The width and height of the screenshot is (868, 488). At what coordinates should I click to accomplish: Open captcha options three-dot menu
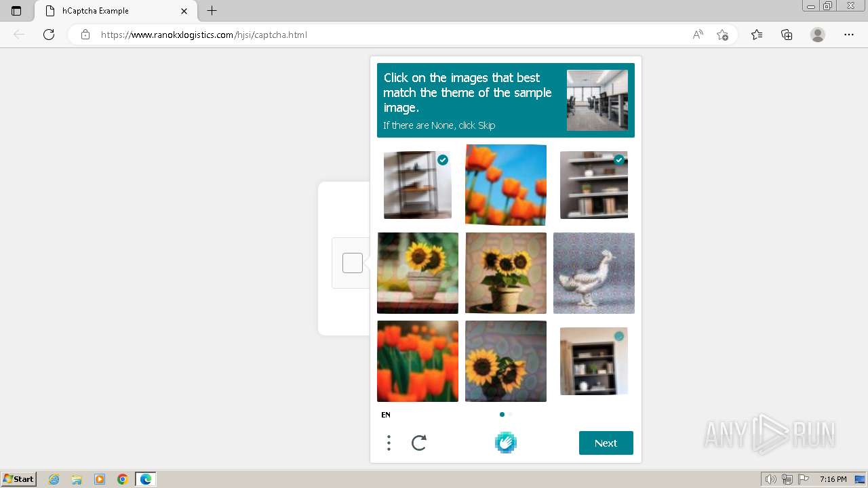[x=389, y=443]
